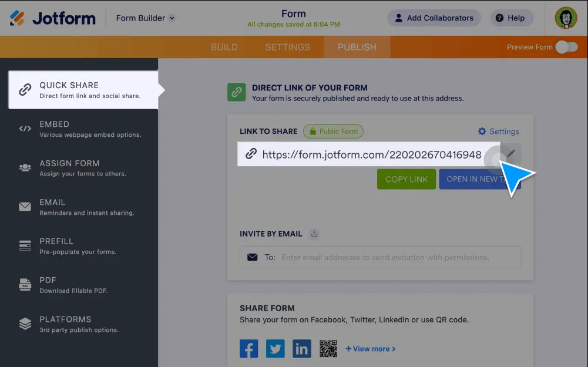This screenshot has height=367, width=588.
Task: Expand View more sharing options
Action: coord(370,349)
